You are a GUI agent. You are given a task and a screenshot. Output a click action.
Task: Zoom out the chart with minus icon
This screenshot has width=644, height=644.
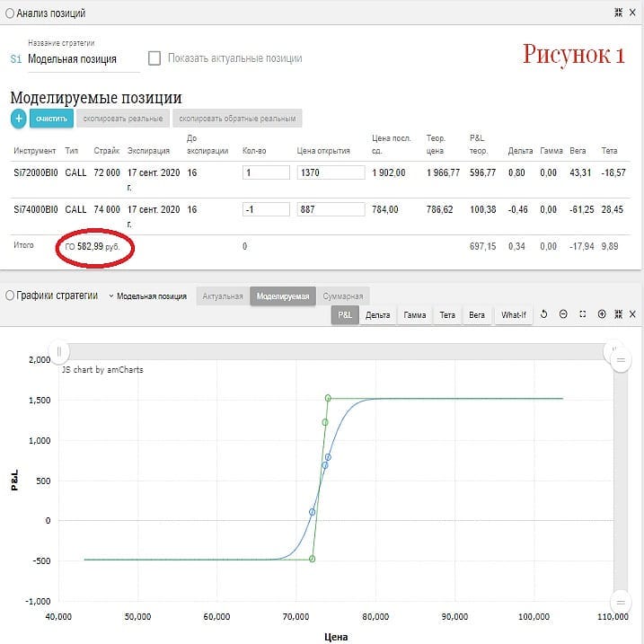click(563, 314)
